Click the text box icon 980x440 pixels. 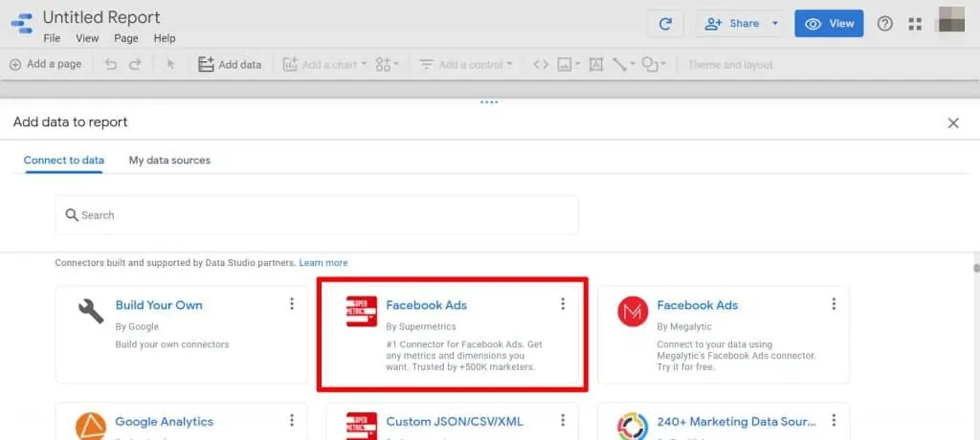(596, 64)
